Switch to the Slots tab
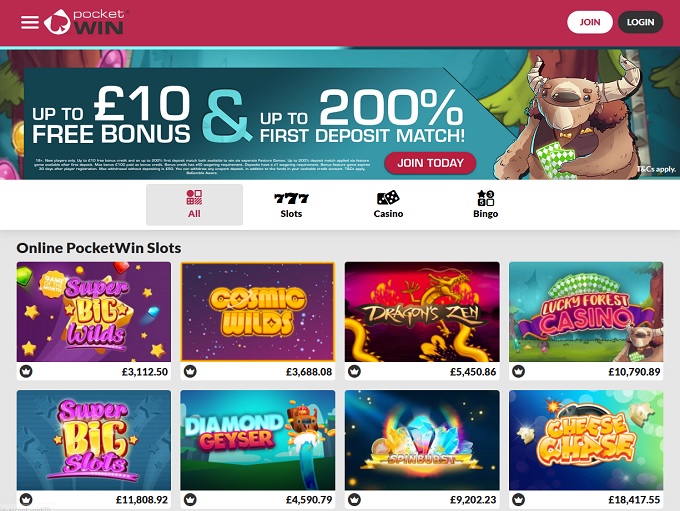The height and width of the screenshot is (511, 680). pos(291,205)
